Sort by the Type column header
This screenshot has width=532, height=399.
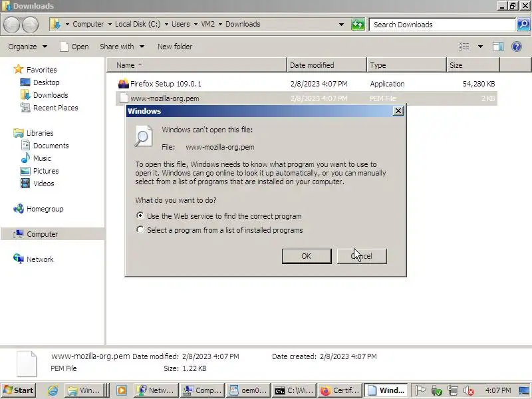click(406, 65)
